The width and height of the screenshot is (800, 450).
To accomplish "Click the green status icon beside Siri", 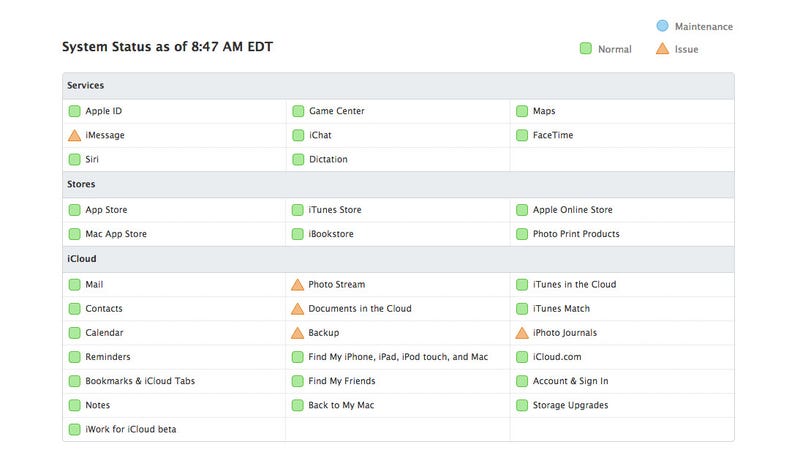I will (74, 159).
